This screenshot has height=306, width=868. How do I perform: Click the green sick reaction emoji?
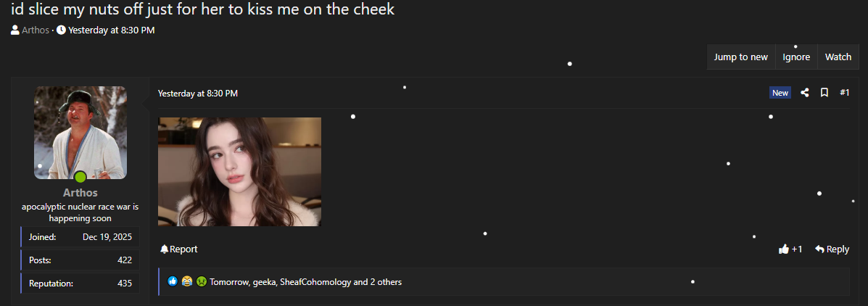(201, 281)
